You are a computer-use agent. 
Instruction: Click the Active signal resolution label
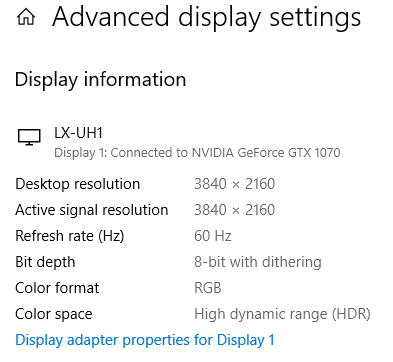click(92, 210)
